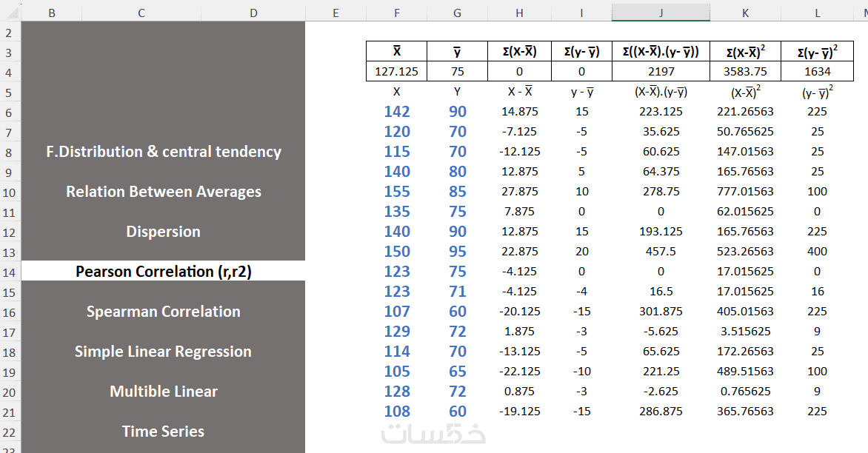This screenshot has width=868, height=453.
Task: Select the Pearson Correlation (r,r2) item
Action: click(x=163, y=272)
